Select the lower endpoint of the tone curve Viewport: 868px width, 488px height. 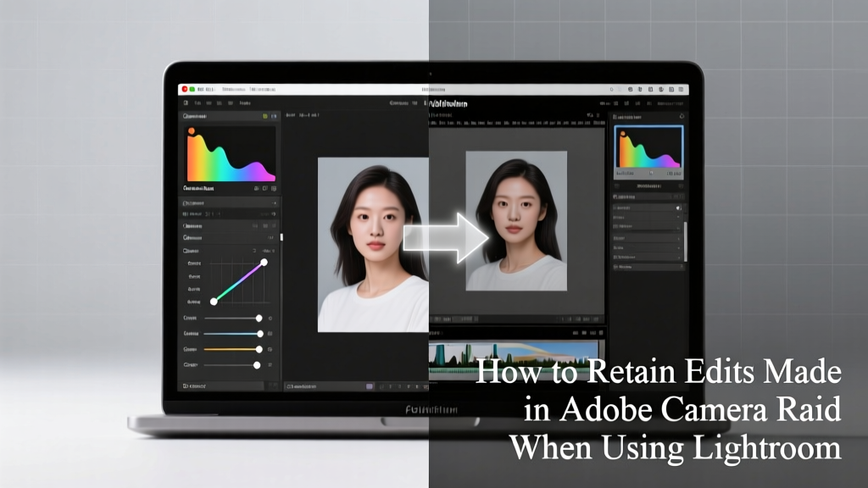pyautogui.click(x=214, y=302)
